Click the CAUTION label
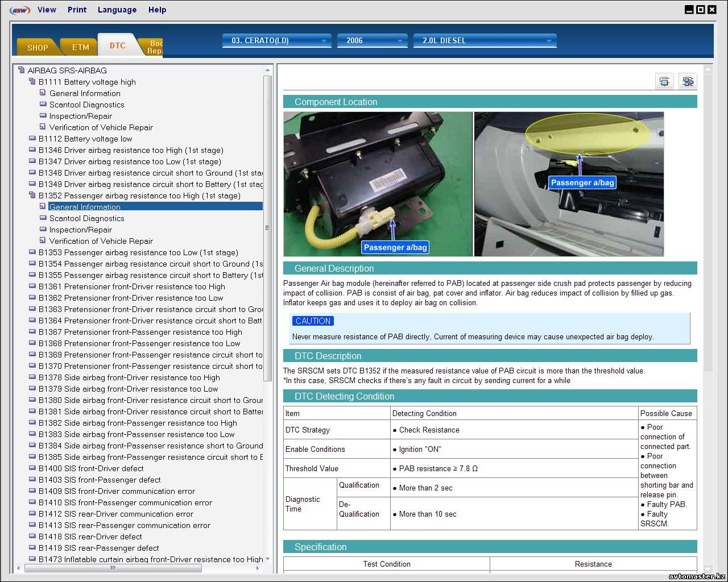The width and height of the screenshot is (728, 582). 313,321
